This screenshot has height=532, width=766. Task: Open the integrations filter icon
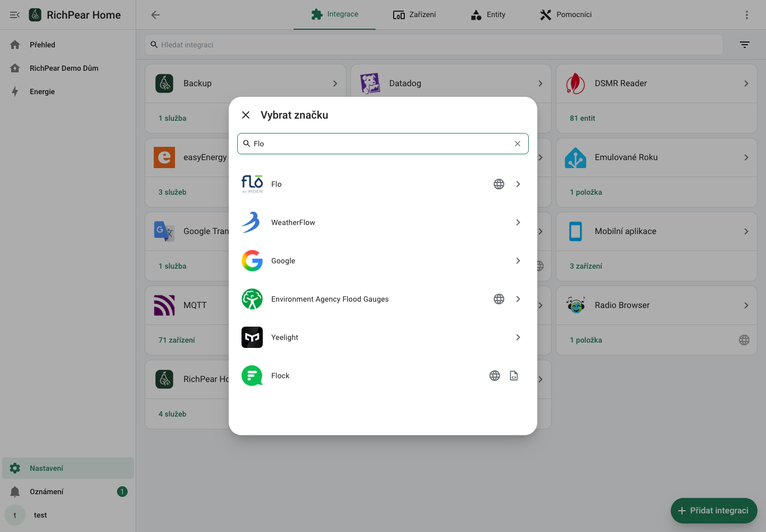745,45
